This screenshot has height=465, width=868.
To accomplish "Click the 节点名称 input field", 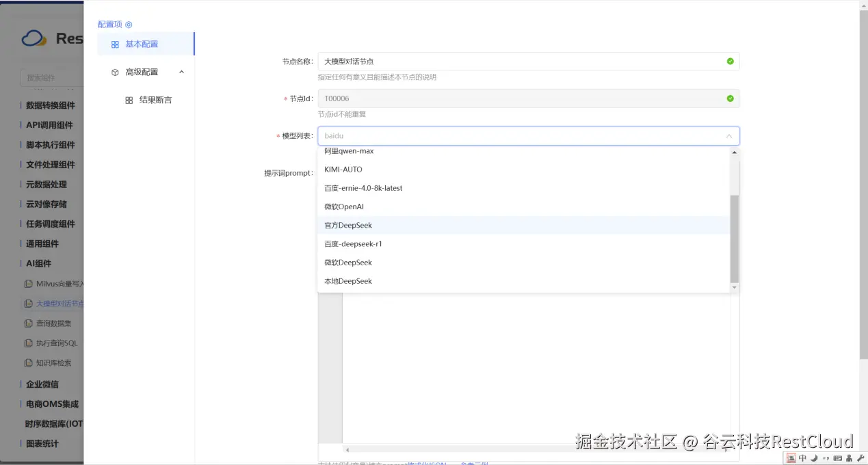I will click(529, 62).
